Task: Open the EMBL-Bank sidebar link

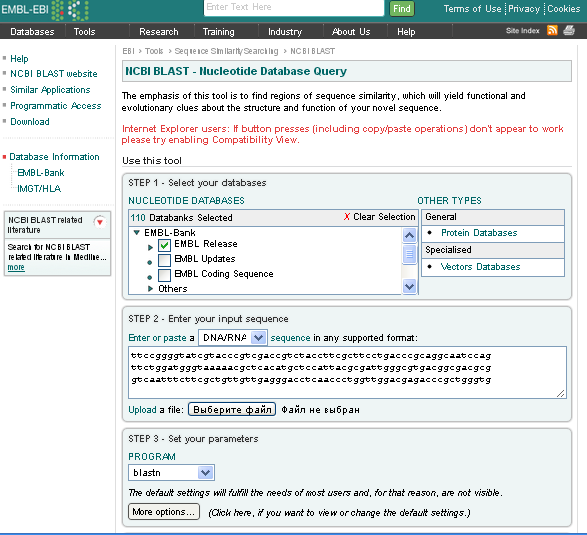Action: tap(41, 173)
